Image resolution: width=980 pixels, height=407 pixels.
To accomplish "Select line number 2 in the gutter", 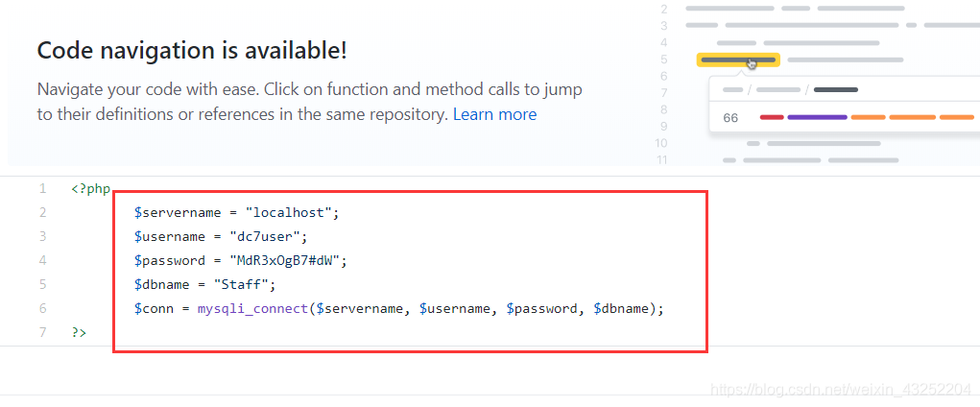I will point(42,212).
